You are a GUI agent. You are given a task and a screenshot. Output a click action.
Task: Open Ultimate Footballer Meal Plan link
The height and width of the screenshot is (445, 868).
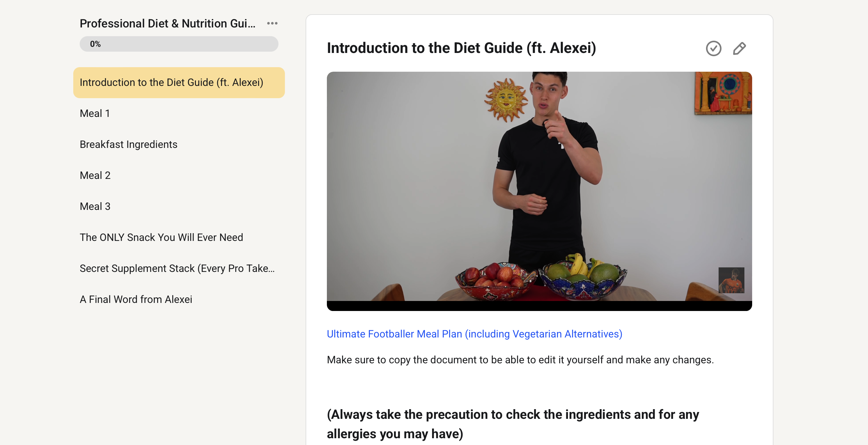[474, 334]
